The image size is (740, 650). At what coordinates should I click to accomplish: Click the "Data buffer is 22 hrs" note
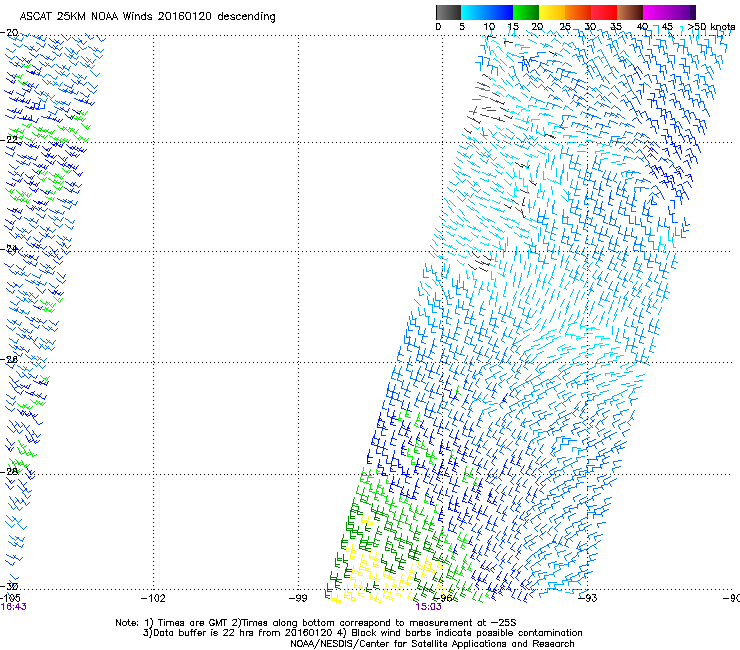pos(363,633)
